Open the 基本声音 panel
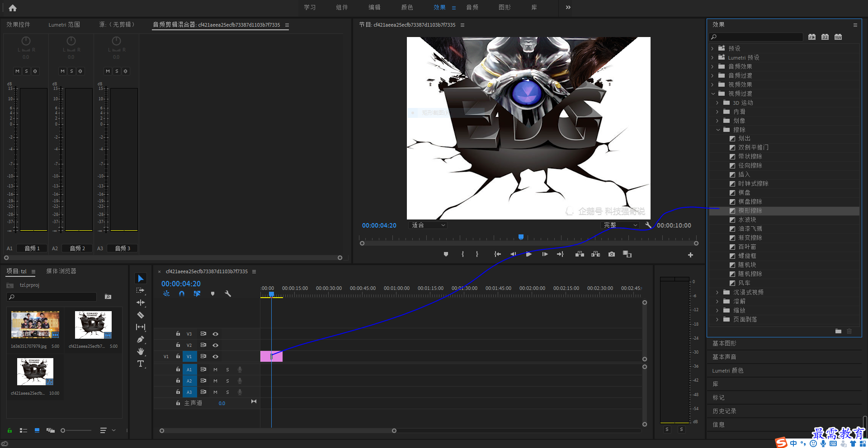Viewport: 868px width, 448px height. [x=724, y=357]
